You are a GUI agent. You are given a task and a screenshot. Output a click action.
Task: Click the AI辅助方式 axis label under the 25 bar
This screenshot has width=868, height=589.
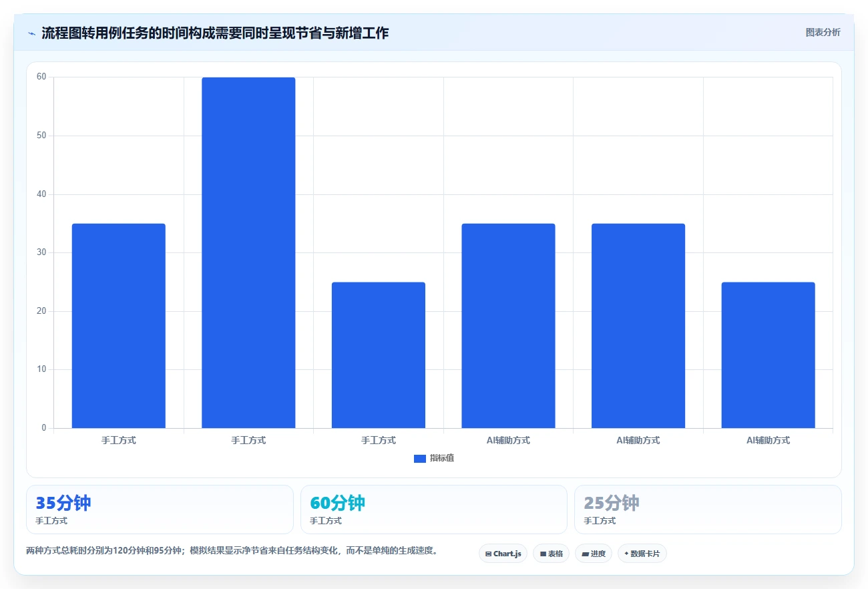(x=769, y=441)
